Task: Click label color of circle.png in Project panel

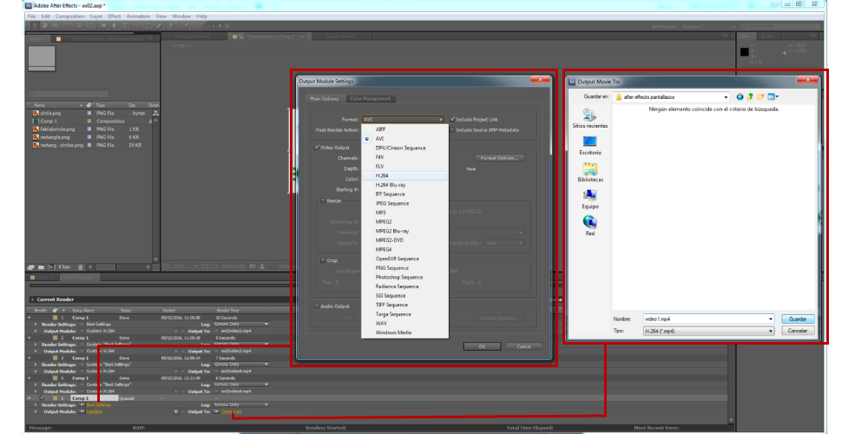Action: pos(89,113)
